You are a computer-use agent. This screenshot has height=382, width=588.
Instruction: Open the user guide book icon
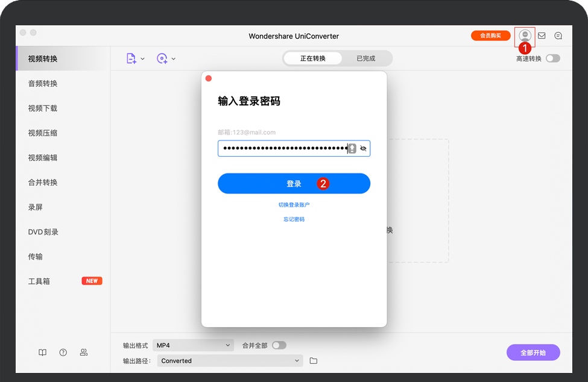tap(42, 352)
